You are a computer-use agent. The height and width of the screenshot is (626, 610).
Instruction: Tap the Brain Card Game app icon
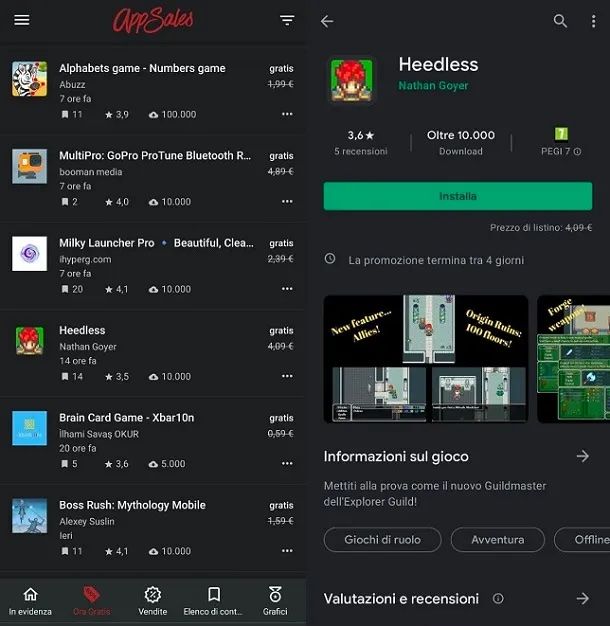[29, 428]
